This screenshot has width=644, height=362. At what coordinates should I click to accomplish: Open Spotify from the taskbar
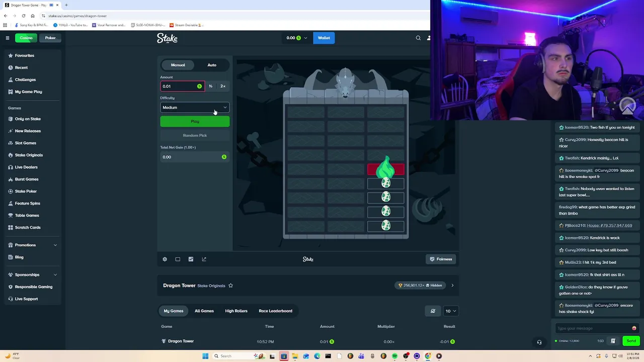pyautogui.click(x=394, y=356)
